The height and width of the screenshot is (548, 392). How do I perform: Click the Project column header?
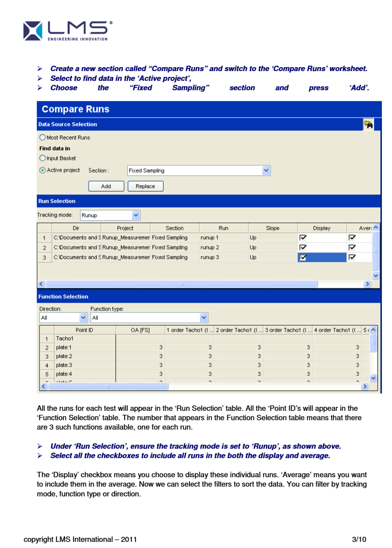(125, 228)
